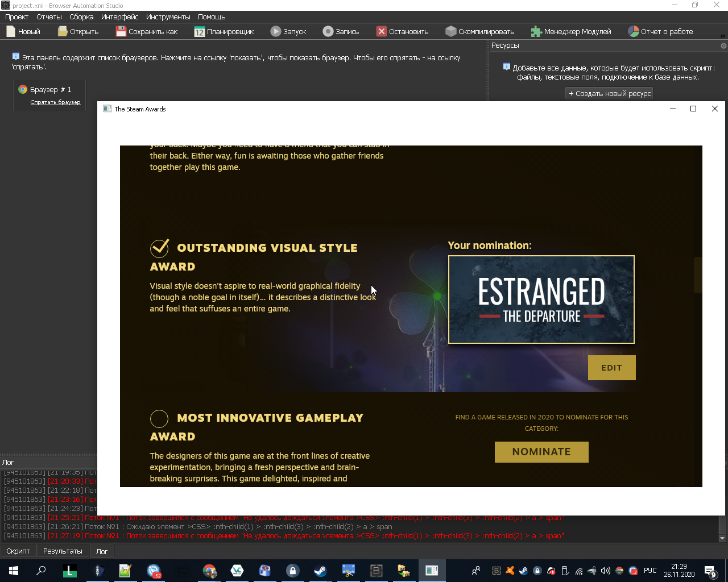This screenshot has width=728, height=582.
Task: Click the Estranged The Departure nomination thumbnail
Action: coord(541,300)
